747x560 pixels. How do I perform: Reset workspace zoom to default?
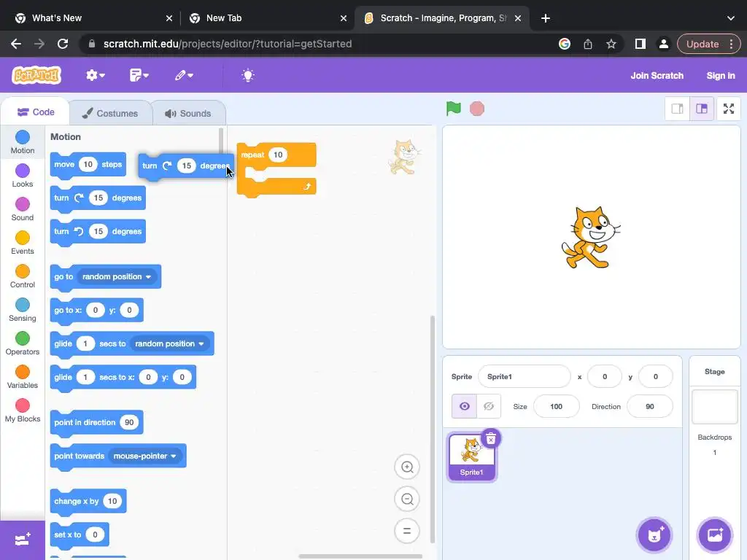click(x=407, y=531)
